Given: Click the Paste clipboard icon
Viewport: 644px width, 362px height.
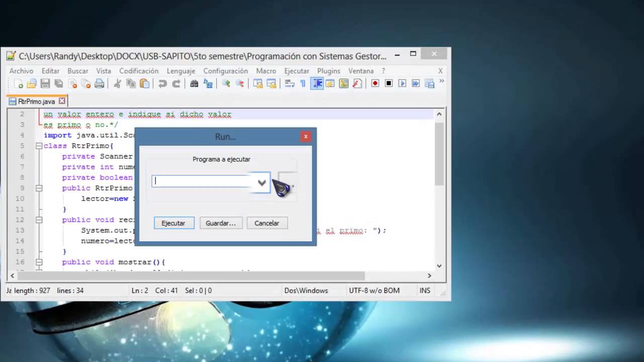Looking at the screenshot, I should (144, 83).
